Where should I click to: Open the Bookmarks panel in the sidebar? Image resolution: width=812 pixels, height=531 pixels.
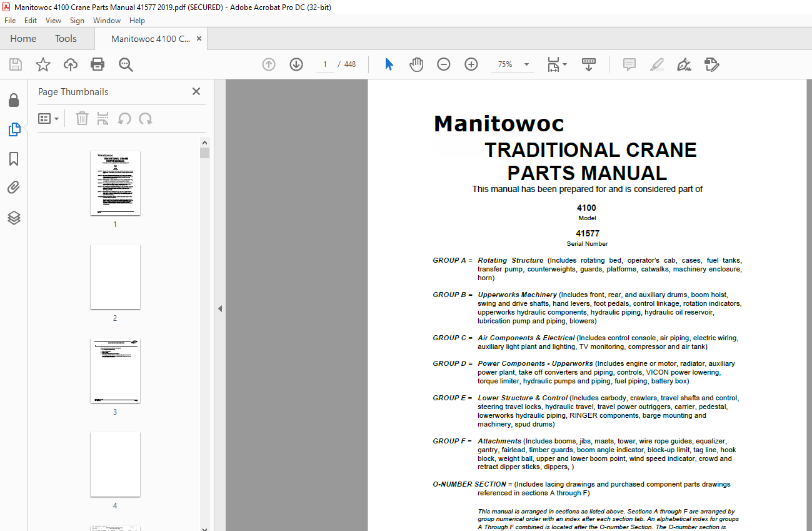click(14, 159)
